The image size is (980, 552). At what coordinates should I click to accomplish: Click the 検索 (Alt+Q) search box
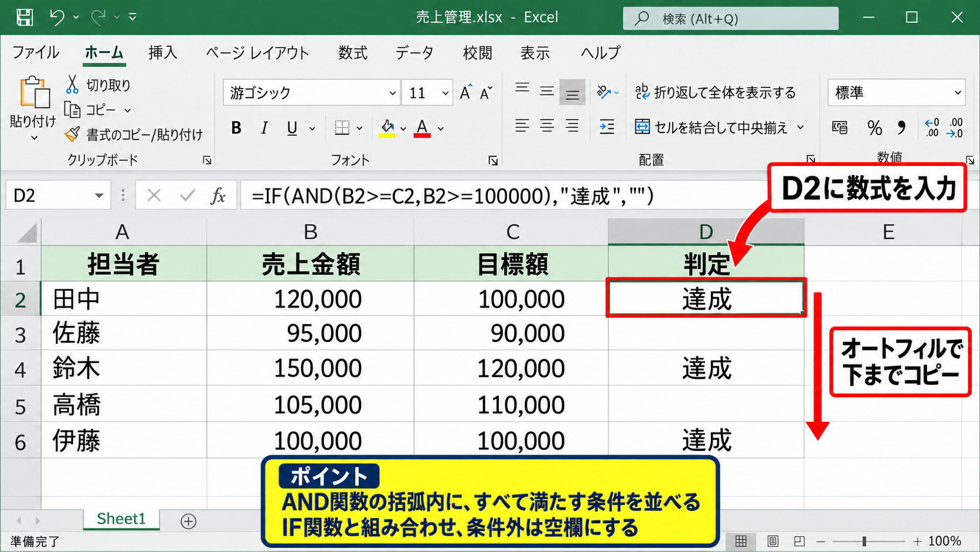730,18
